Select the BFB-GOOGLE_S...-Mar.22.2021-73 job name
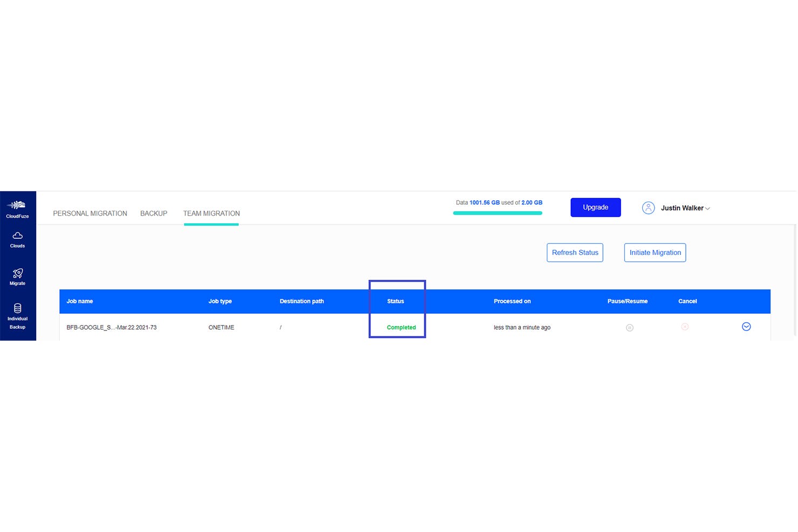798x532 pixels. click(111, 327)
